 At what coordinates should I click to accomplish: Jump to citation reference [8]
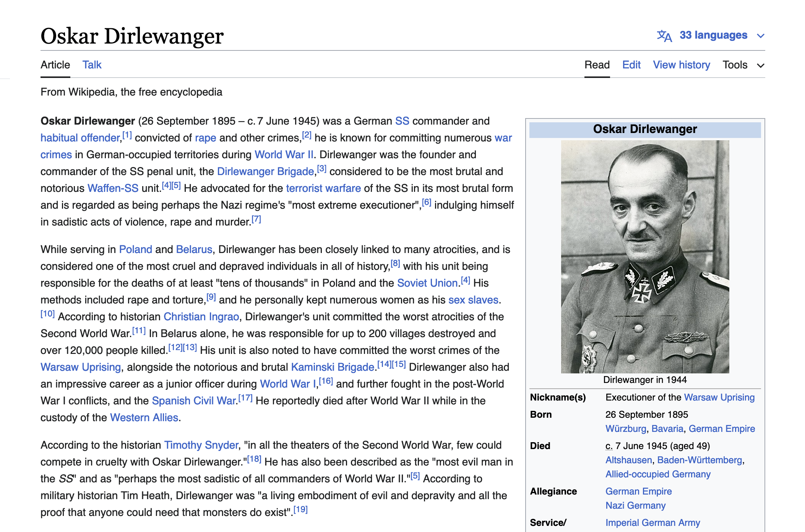395,263
